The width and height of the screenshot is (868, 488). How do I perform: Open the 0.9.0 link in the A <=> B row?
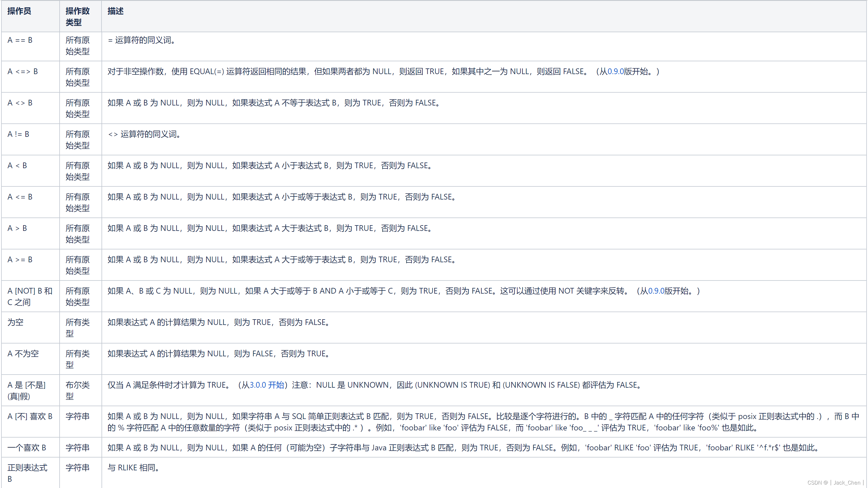[615, 71]
